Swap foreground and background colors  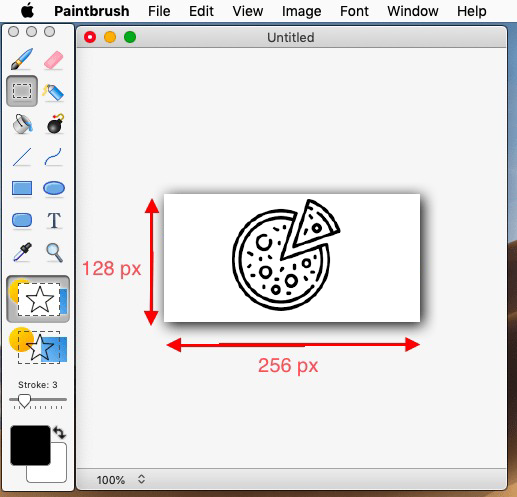click(x=59, y=432)
